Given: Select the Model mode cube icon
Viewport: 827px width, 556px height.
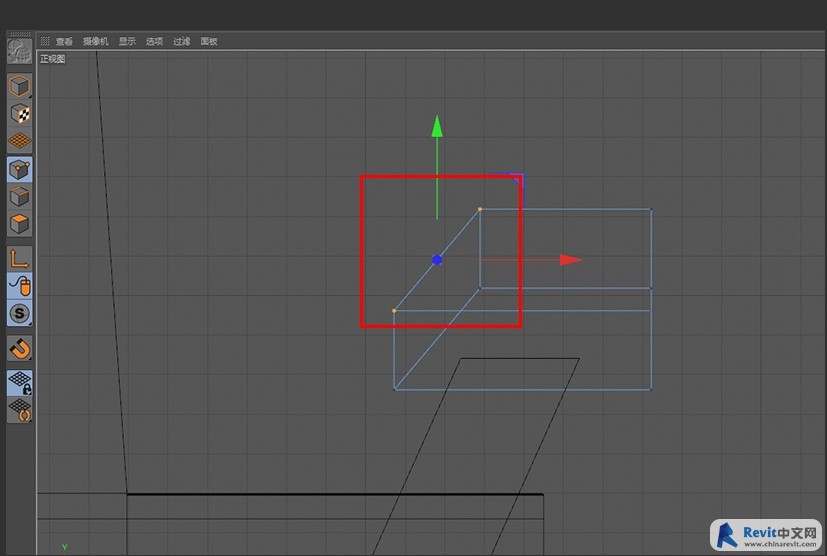Looking at the screenshot, I should coord(20,87).
